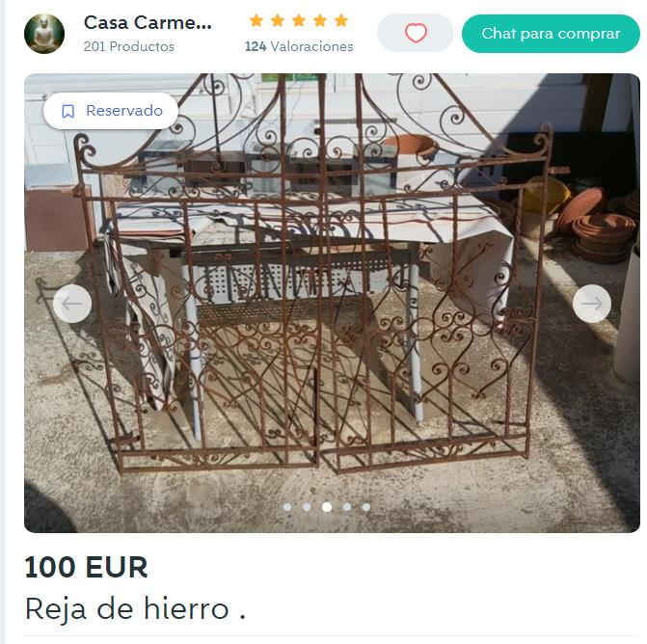The image size is (647, 644).
Task: Open 124 Valoraciones reviews link
Action: point(299,46)
